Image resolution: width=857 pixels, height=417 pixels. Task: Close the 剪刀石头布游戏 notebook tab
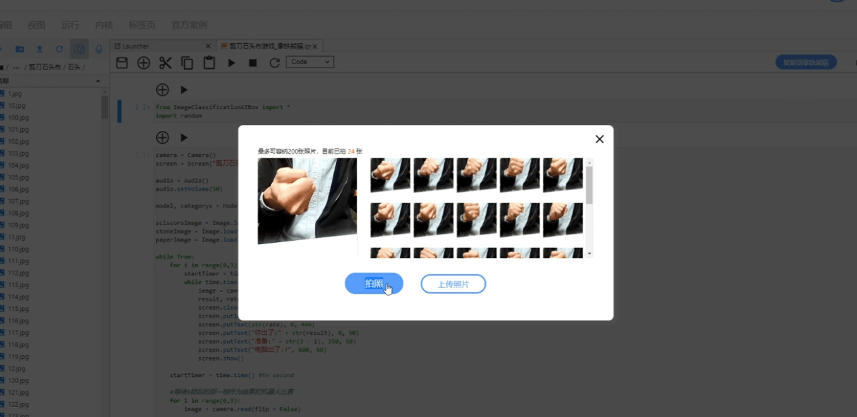pyautogui.click(x=315, y=46)
